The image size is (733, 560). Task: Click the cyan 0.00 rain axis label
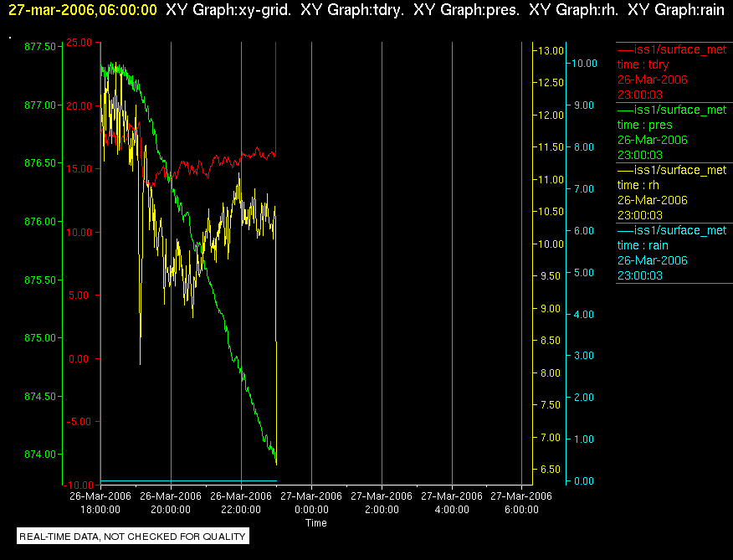point(584,481)
